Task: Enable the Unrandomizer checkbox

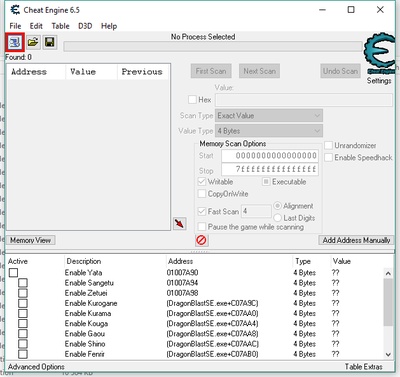Action: [x=329, y=145]
